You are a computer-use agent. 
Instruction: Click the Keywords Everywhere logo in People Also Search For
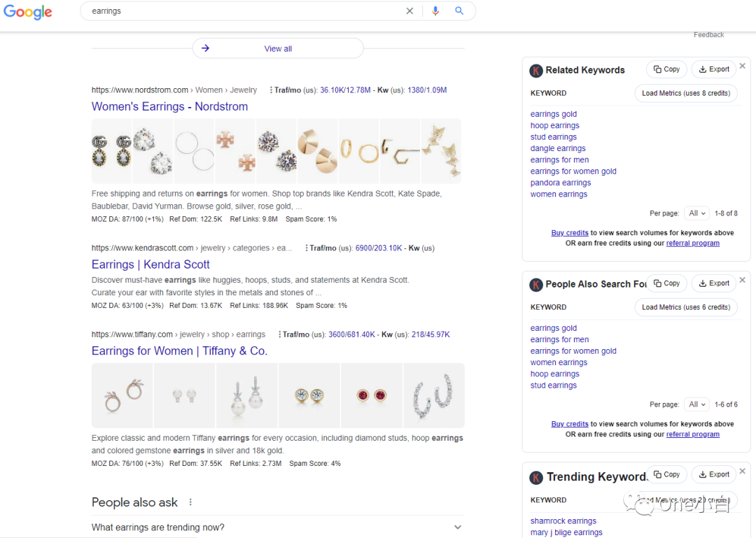coord(536,285)
